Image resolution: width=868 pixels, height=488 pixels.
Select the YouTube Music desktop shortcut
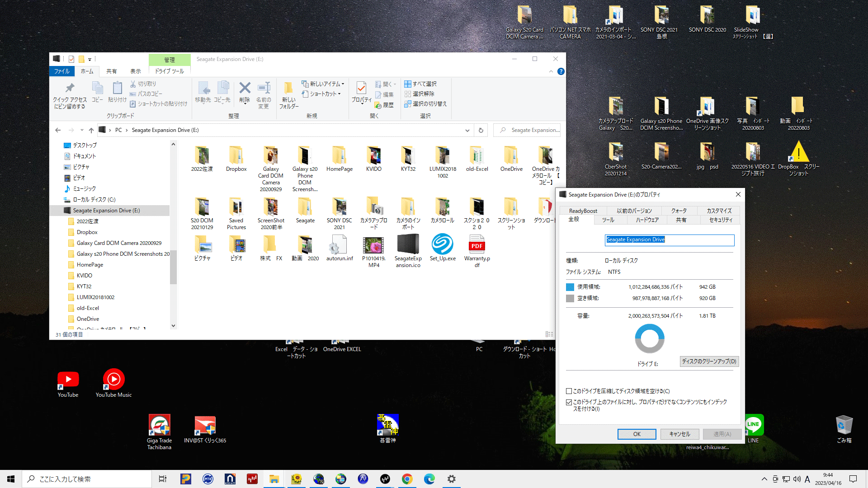pyautogui.click(x=113, y=384)
